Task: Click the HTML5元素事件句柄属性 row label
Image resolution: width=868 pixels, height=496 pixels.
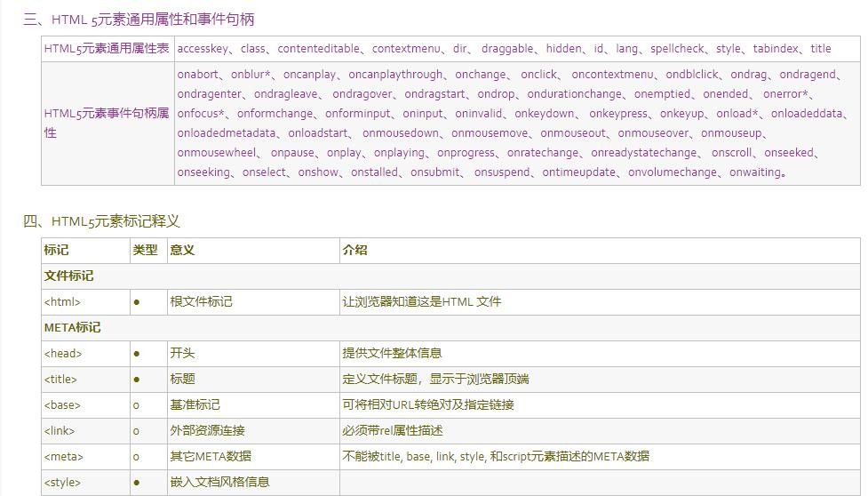Action: (107, 123)
